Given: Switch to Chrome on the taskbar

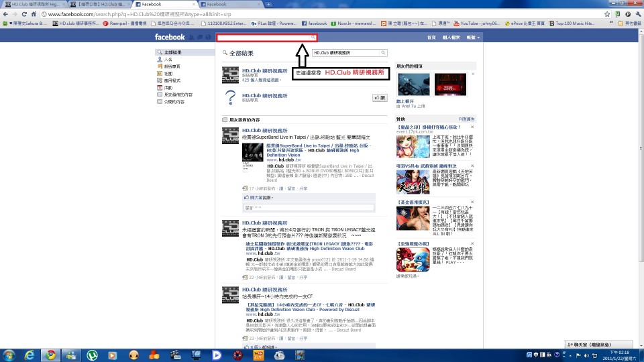Looking at the screenshot, I should coord(50,355).
